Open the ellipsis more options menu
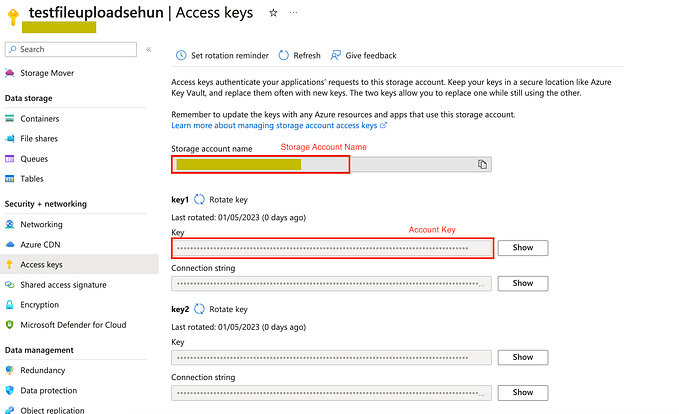 (294, 13)
